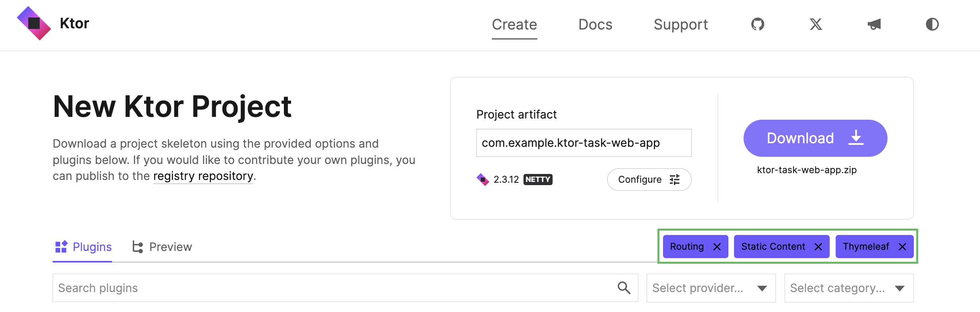Viewport: 980px width, 312px height.
Task: Download the ktor-task-web-app project
Action: (815, 138)
